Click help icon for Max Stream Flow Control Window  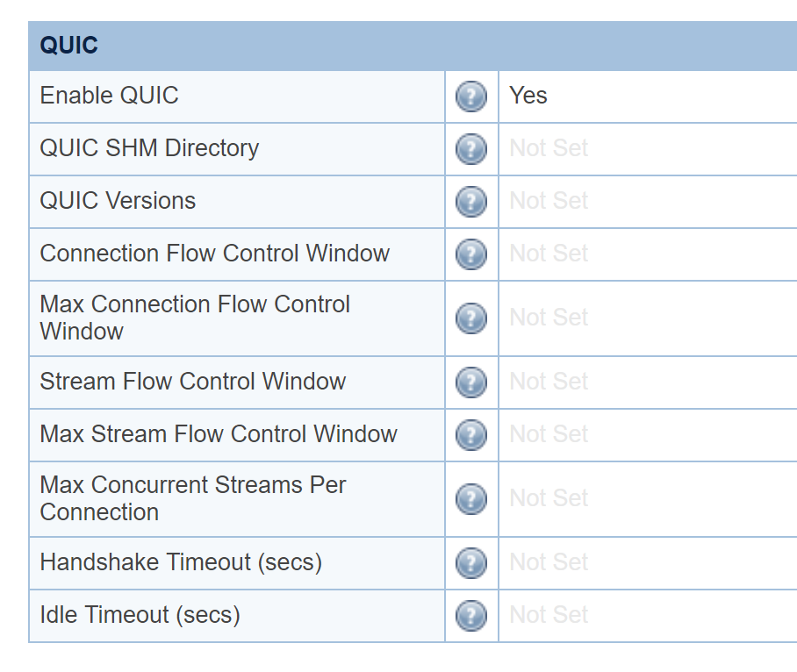pyautogui.click(x=471, y=434)
